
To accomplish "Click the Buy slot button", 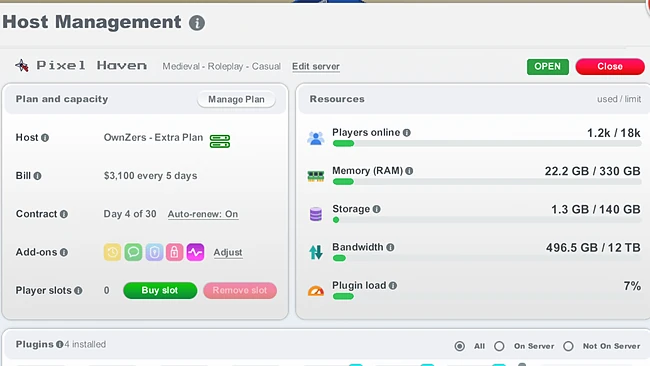I will [x=160, y=291].
